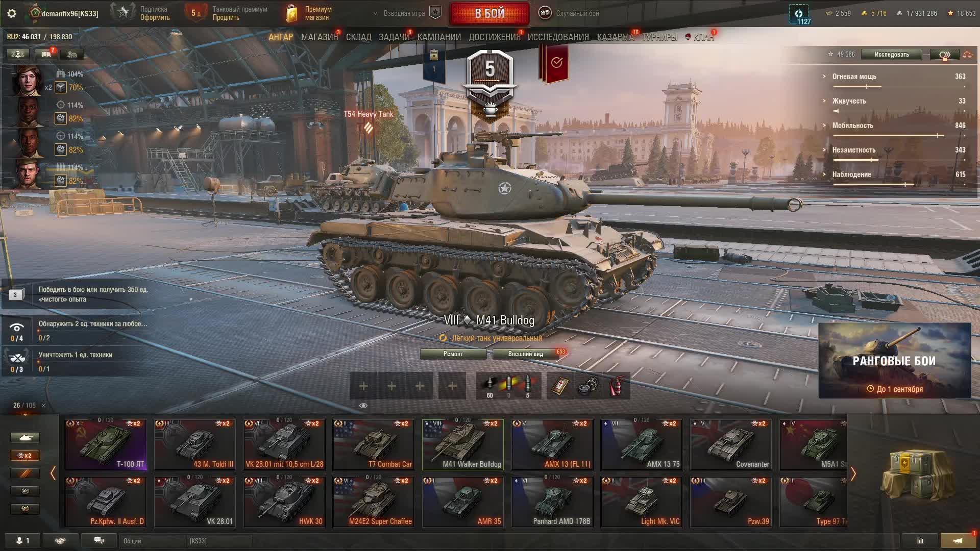Viewport: 980px width, 551px height.
Task: Open the МАГАЗИН tab
Action: [320, 37]
